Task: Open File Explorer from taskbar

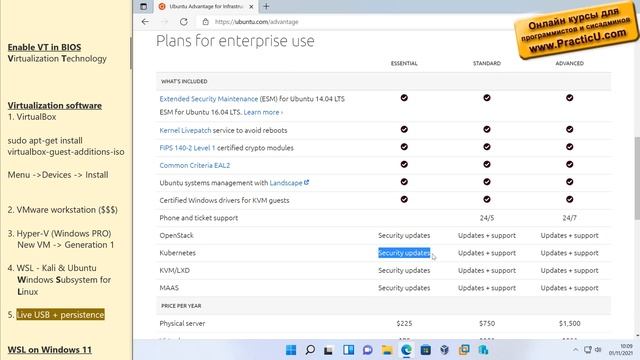Action: [x=387, y=350]
